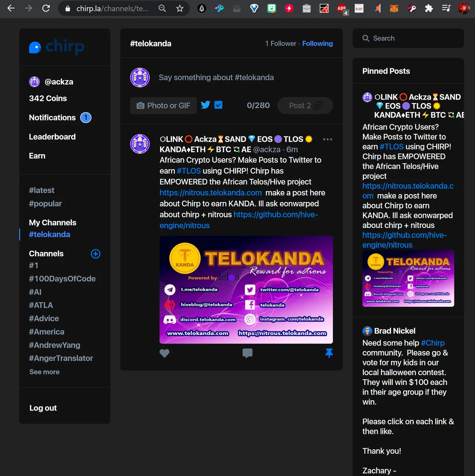Screen dimensions: 475x476
Task: Open the MetaMask fox extension
Action: [x=394, y=8]
